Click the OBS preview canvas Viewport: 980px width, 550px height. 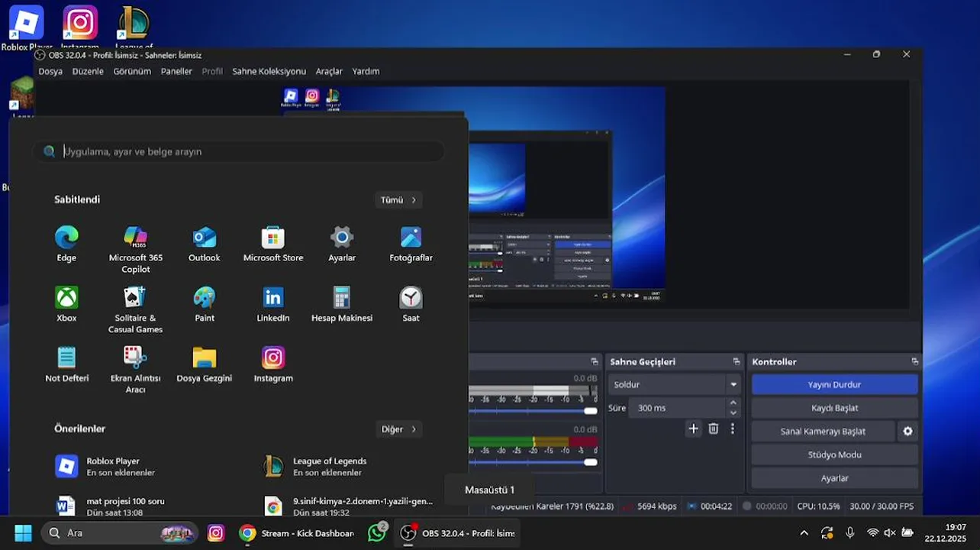click(x=565, y=195)
